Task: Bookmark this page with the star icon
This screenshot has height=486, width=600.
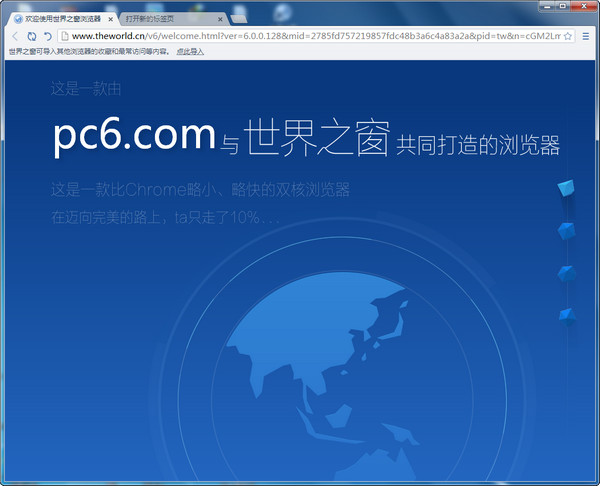Action: pos(568,36)
